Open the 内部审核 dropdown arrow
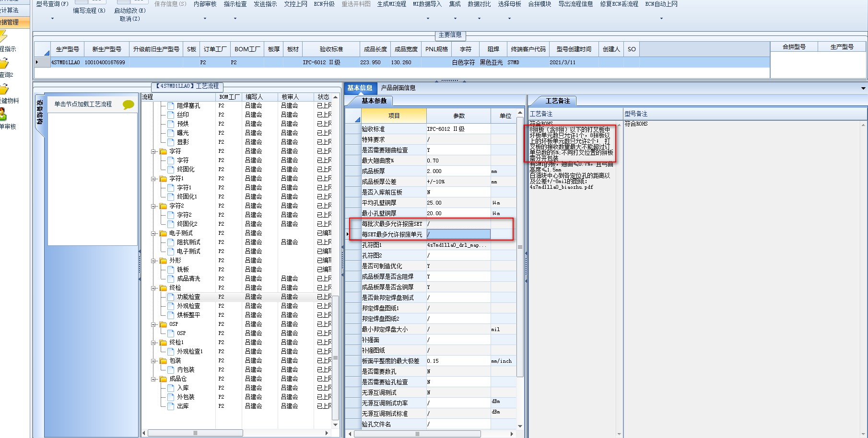The image size is (868, 438). pos(205,19)
